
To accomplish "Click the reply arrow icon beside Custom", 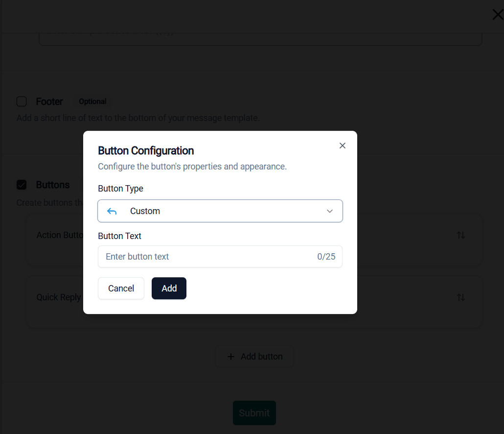I will coord(112,211).
